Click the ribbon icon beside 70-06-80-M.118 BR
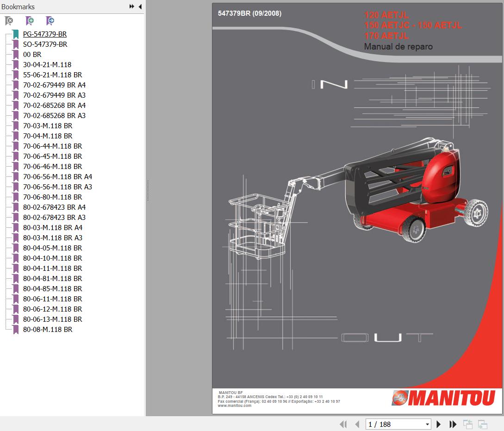 (x=16, y=197)
